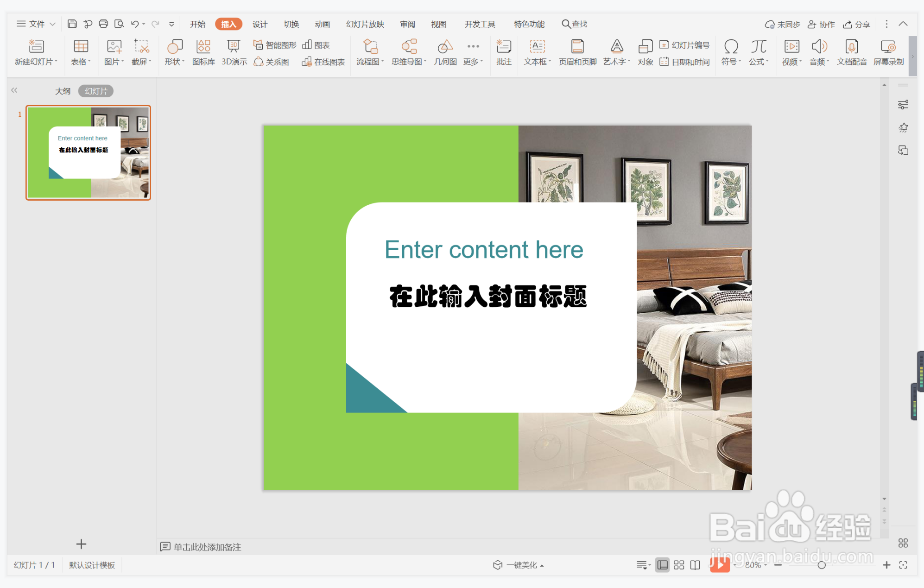Click the 查找 search button
This screenshot has width=924, height=588.
pos(575,24)
